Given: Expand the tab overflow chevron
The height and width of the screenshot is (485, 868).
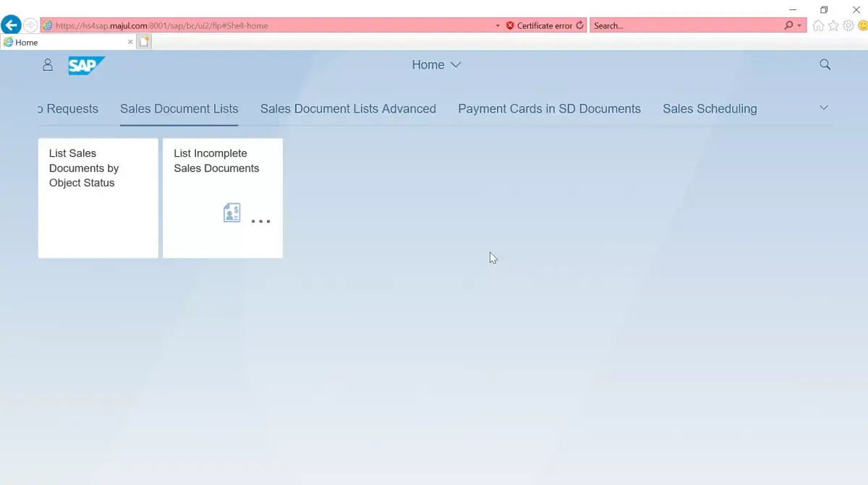Looking at the screenshot, I should (824, 108).
